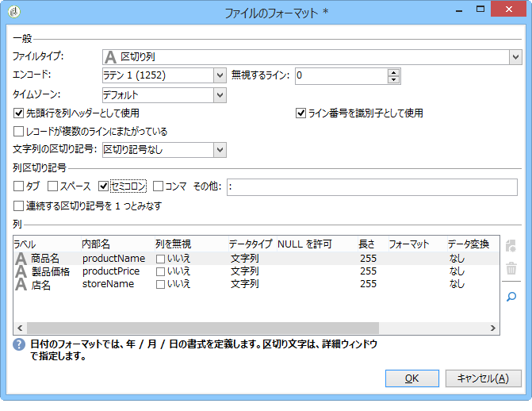Uncheck the セミコロン delimiter checkbox

click(103, 186)
